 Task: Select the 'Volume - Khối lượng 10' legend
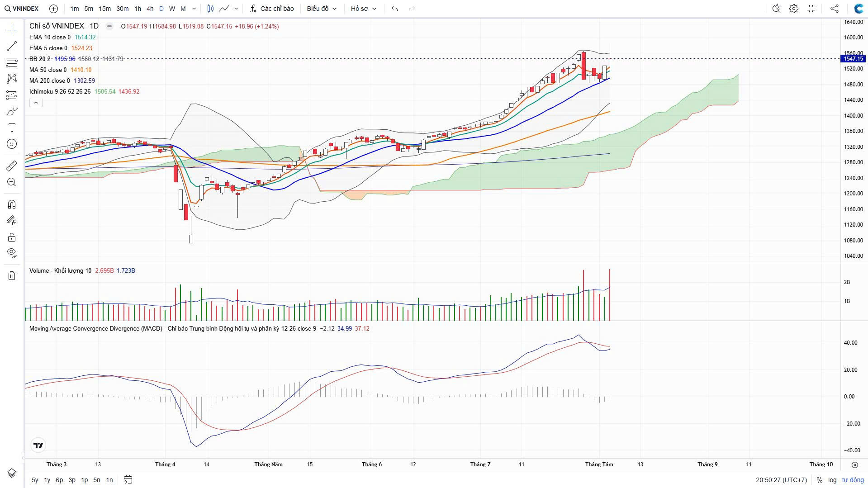coord(60,271)
